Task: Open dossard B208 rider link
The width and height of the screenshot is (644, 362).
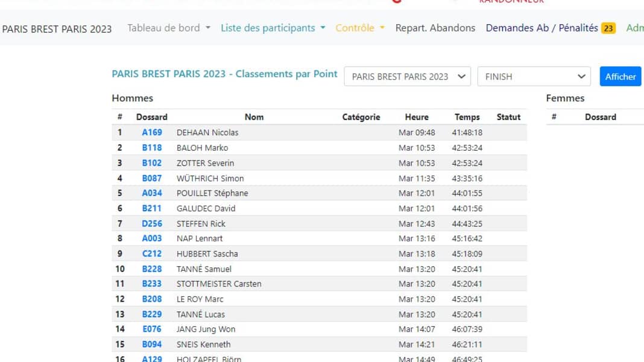Action: (152, 299)
